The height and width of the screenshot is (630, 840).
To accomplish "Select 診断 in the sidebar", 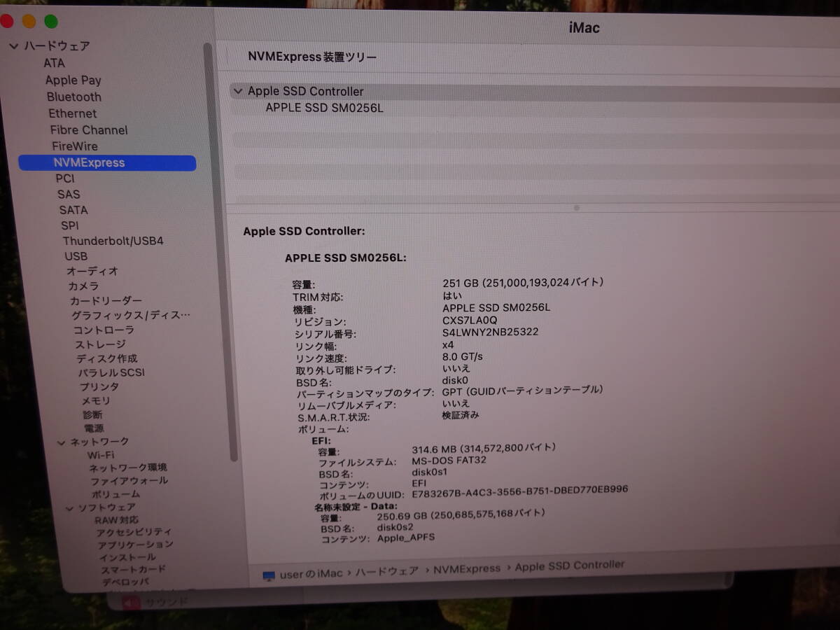I will click(92, 415).
